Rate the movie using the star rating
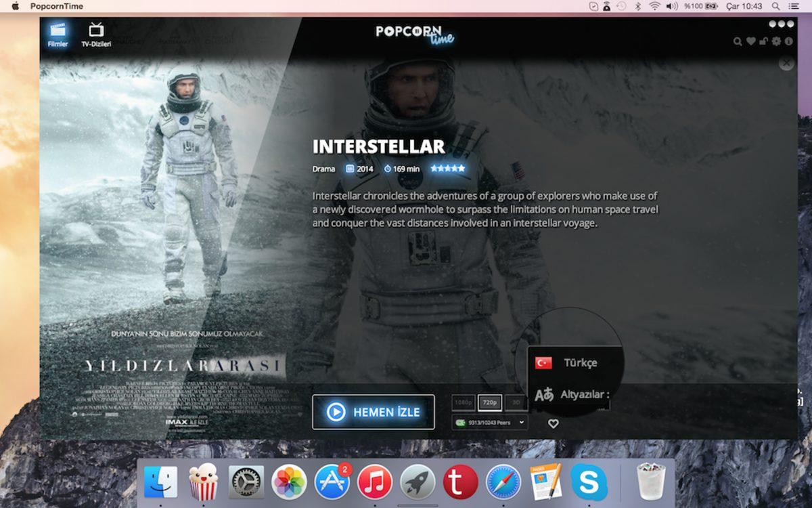The image size is (812, 508). tap(449, 168)
